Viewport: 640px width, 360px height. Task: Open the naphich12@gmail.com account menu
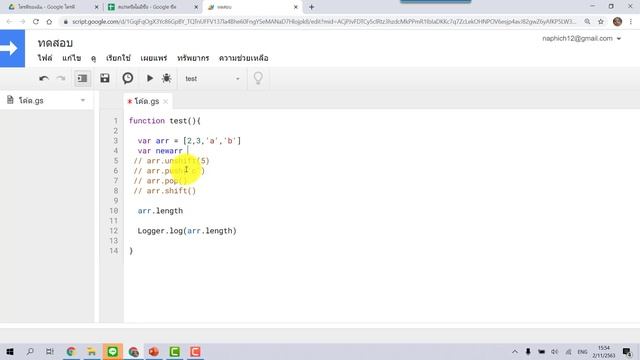581,38
